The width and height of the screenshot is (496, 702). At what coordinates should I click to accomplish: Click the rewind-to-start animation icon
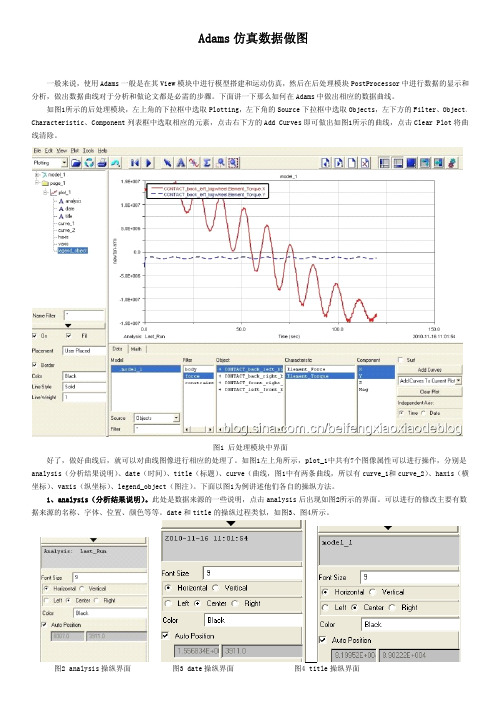click(135, 163)
